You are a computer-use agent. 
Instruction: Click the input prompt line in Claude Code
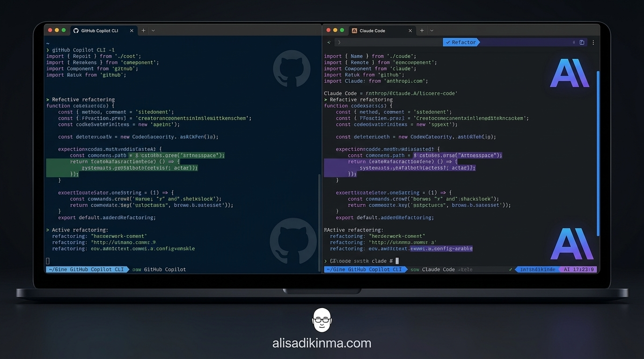point(361,261)
